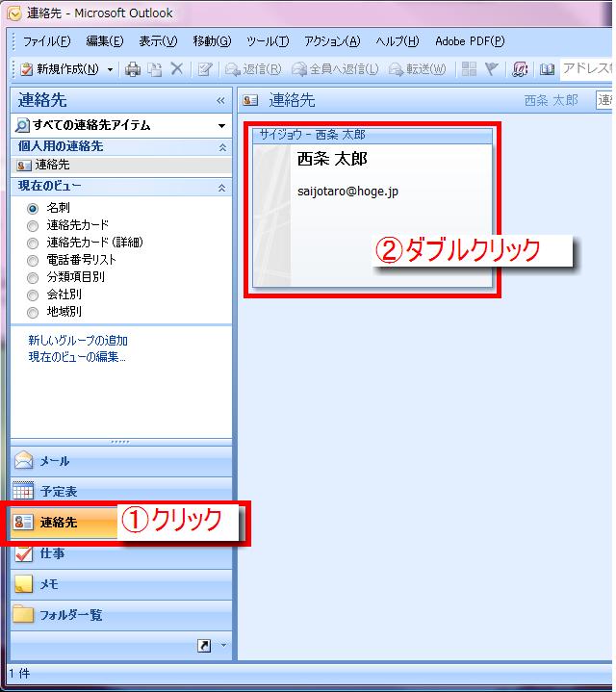This screenshot has height=692, width=616.
Task: Click the delete X icon in the toolbar
Action: [x=176, y=69]
